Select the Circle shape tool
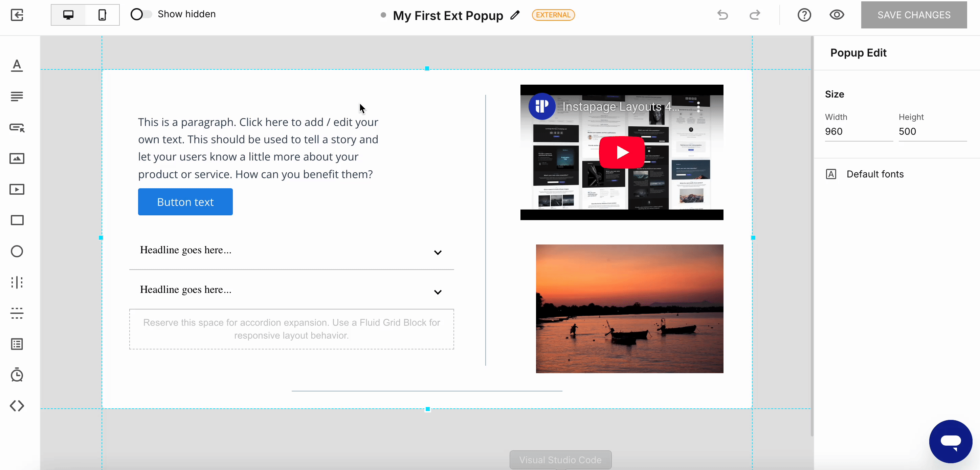Screen dimensions: 980x470 click(17, 252)
